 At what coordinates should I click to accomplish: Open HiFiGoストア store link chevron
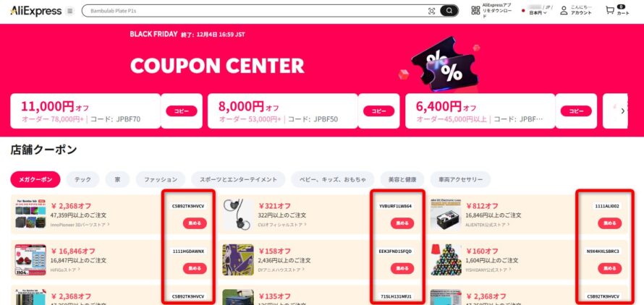click(78, 270)
